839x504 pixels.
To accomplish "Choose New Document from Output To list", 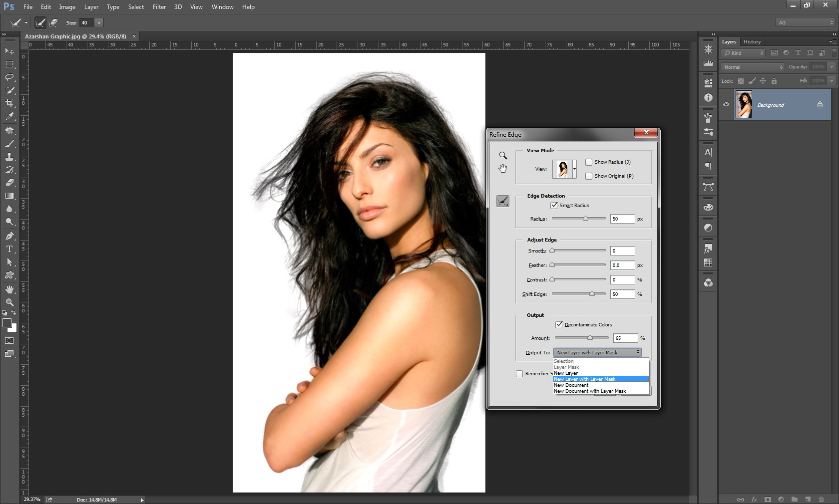I will point(571,385).
